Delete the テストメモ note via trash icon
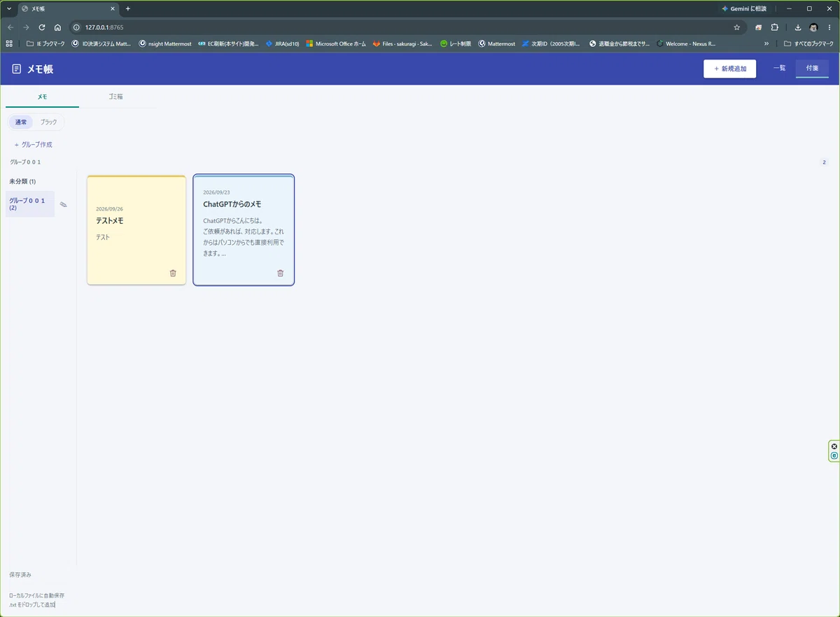The image size is (840, 617). (173, 273)
